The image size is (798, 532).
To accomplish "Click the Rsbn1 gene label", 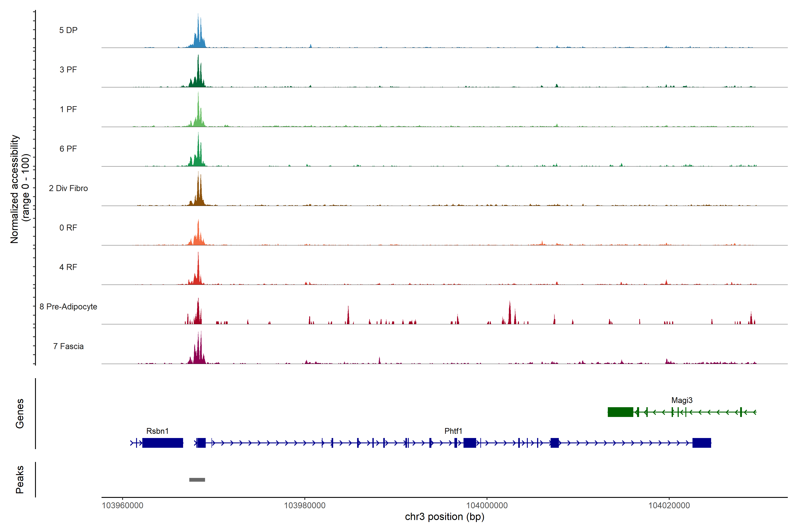I will (x=157, y=431).
